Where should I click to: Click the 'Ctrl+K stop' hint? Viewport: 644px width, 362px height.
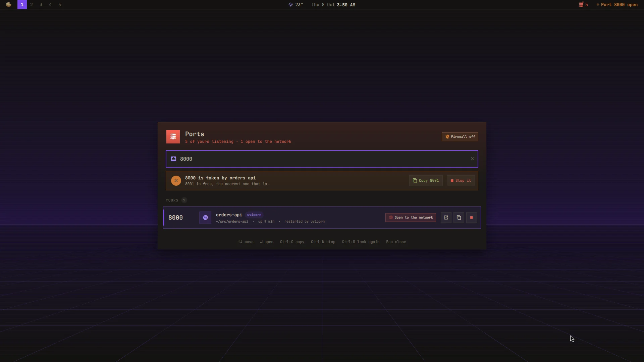point(323,242)
